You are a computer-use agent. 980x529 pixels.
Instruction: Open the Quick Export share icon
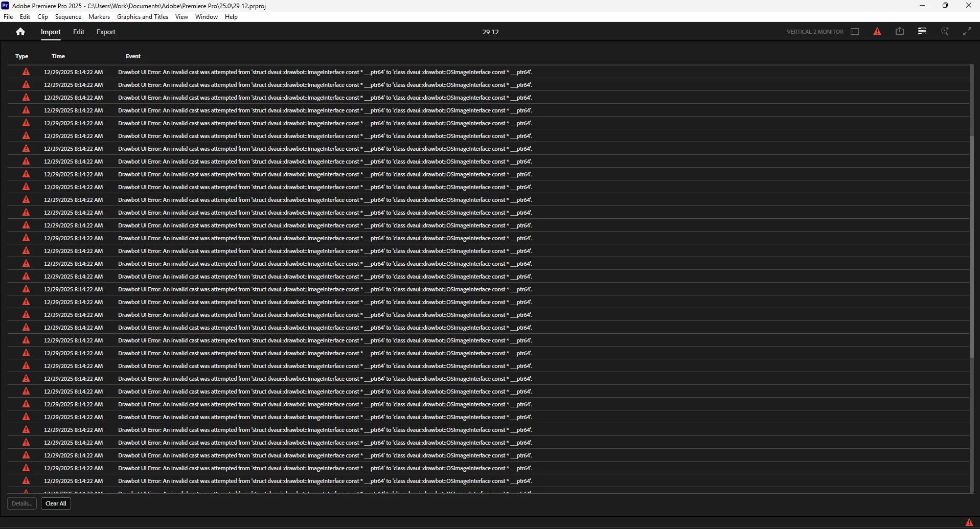click(900, 32)
